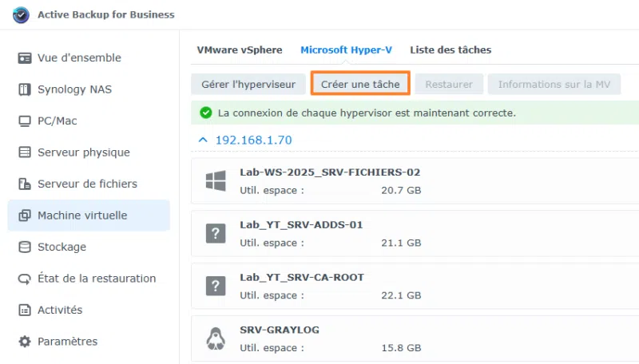Click the Serveur de fichiers icon
Viewport: 639px width, 364px height.
[24, 184]
